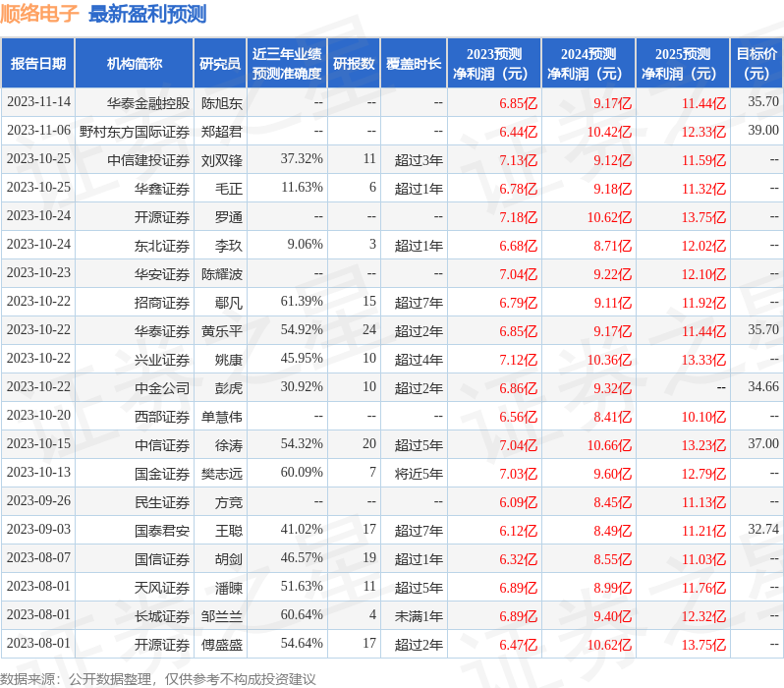This screenshot has height=688, width=784.
Task: Click coverage text 未满1年
Action: (419, 616)
